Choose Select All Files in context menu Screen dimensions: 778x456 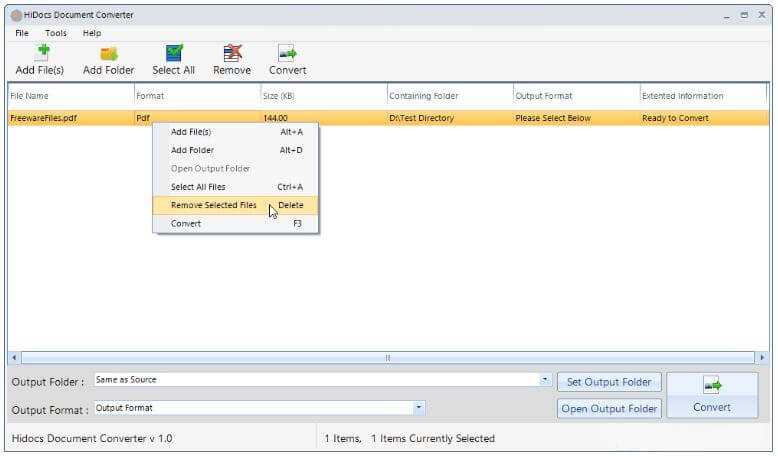click(x=198, y=187)
